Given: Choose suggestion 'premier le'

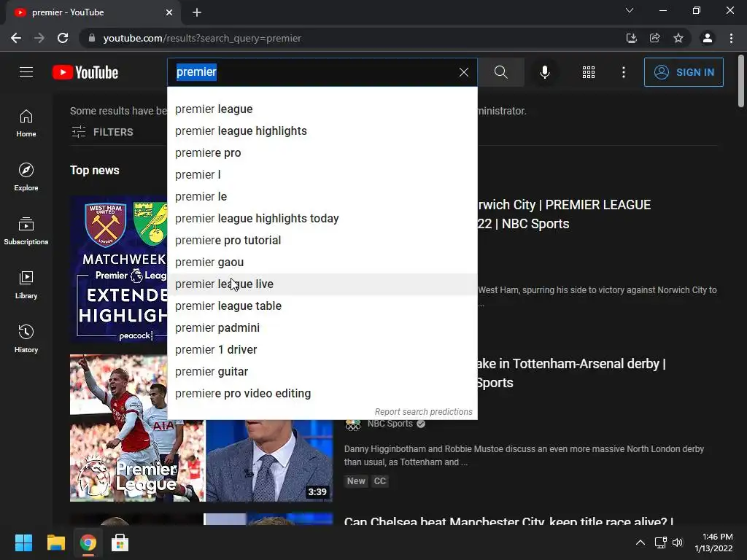Looking at the screenshot, I should (x=322, y=197).
